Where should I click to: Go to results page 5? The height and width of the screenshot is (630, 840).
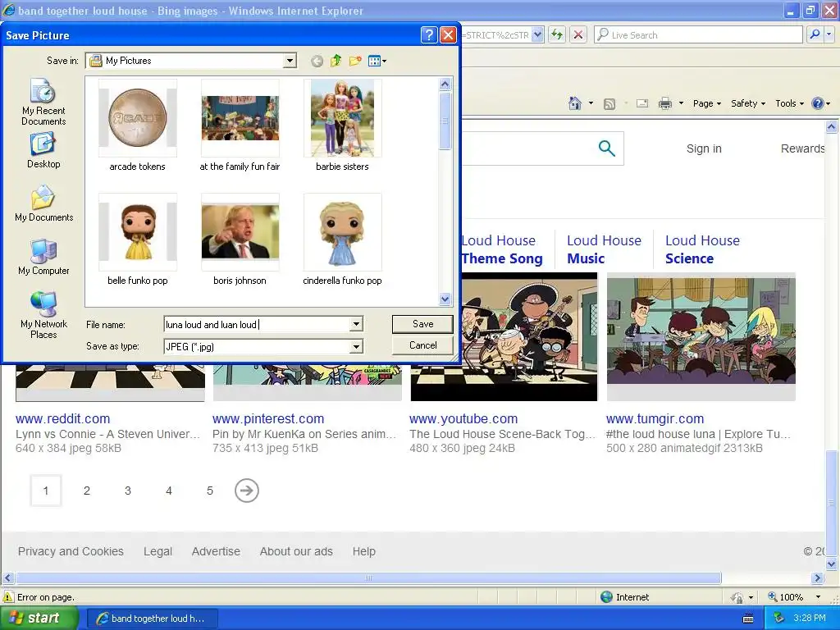tap(210, 491)
